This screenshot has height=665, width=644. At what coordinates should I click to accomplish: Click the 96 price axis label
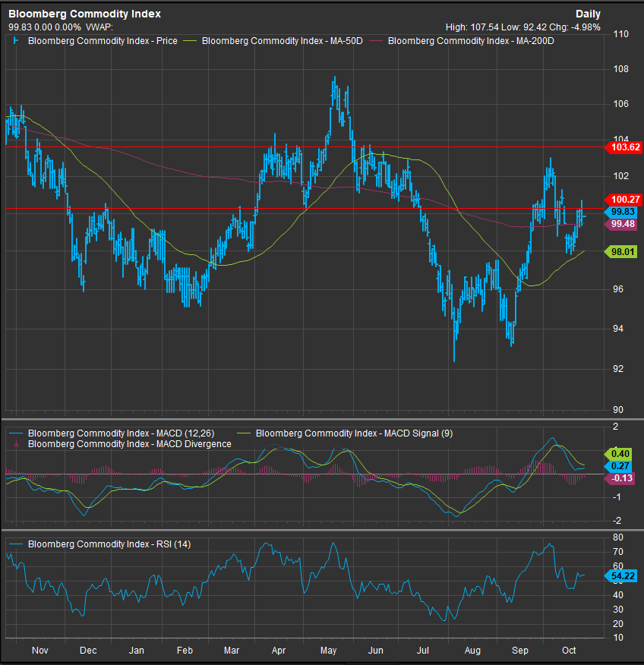618,288
